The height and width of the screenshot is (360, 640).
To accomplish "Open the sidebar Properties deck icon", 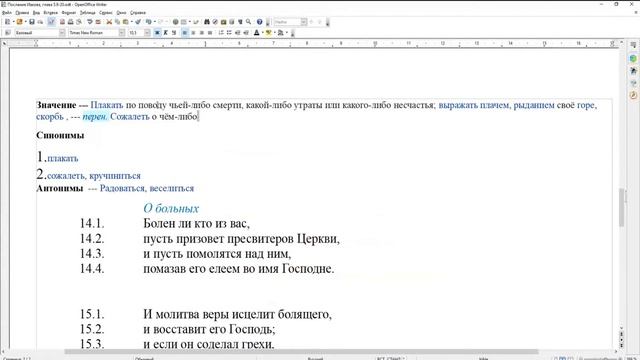I will [633, 58].
